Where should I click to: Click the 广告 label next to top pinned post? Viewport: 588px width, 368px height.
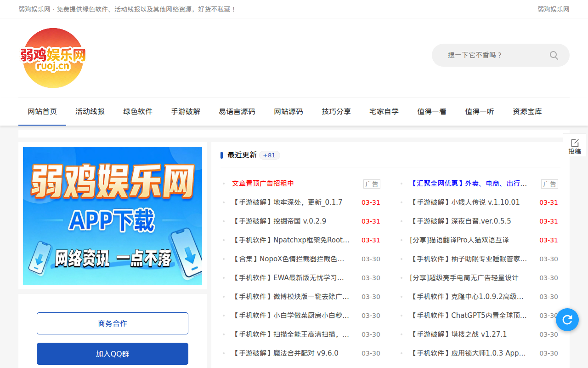372,184
